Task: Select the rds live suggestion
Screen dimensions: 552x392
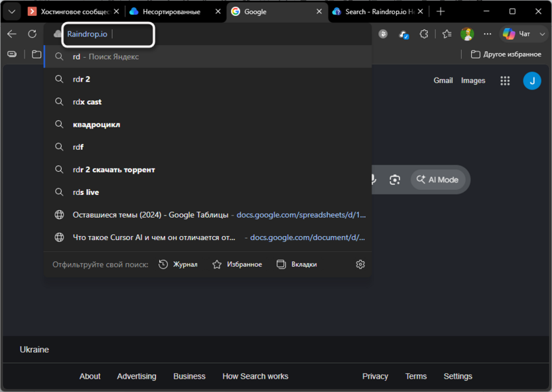Action: tap(208, 192)
